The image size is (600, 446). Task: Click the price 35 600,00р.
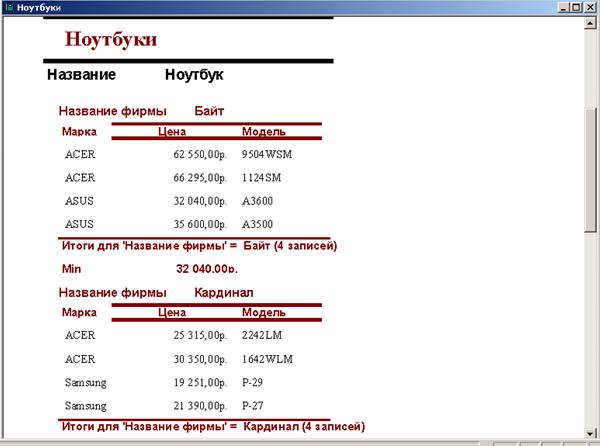tap(200, 224)
